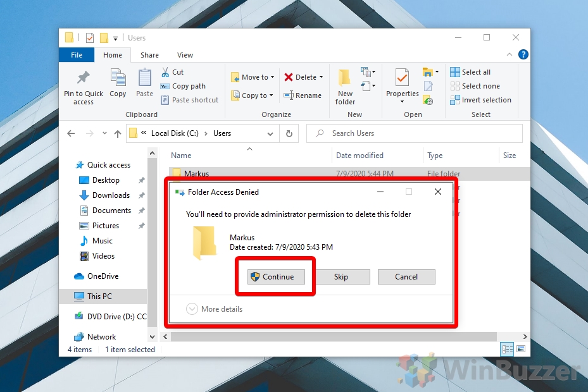
Task: Collapse the ribbon with the chevron
Action: click(x=510, y=55)
